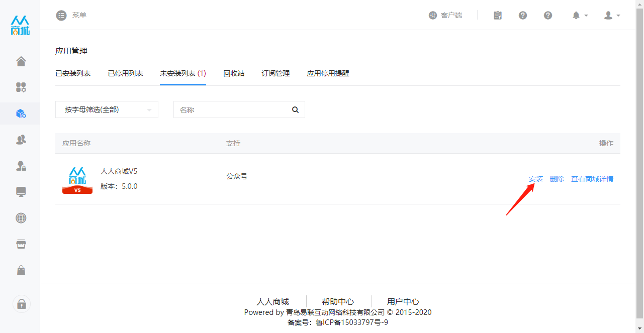Switch to the 已安装列表 tab
The width and height of the screenshot is (644, 333).
pos(73,73)
